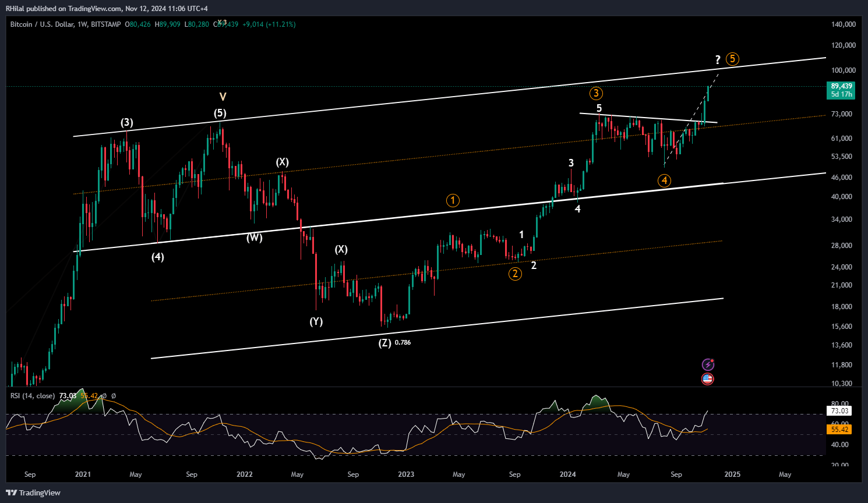Click the 21,000 price axis level

point(842,285)
